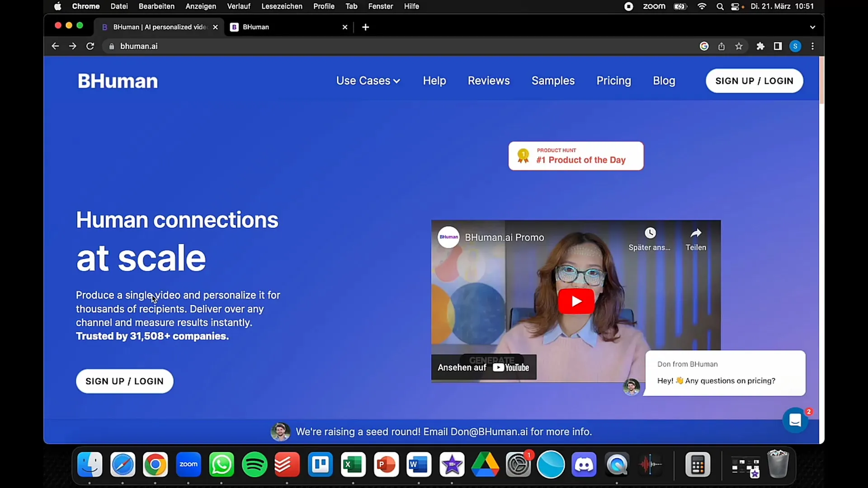Click the Chrome profile avatar icon
Screen dimensions: 868x488
pos(796,46)
